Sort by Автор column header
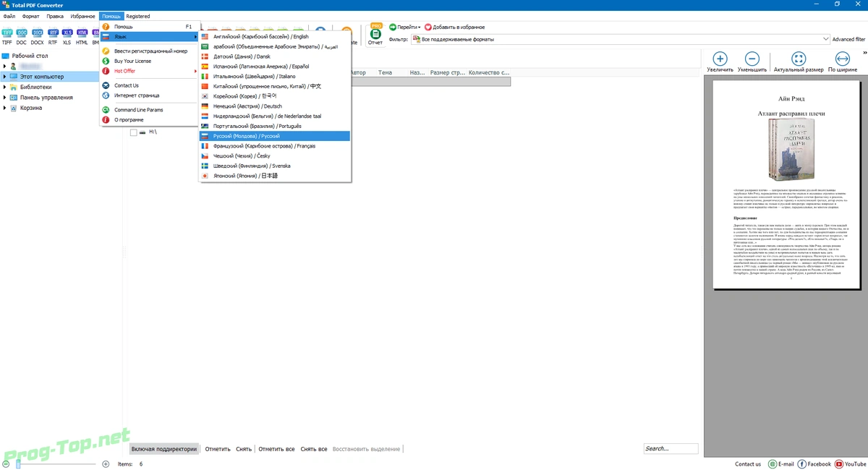Viewport: 868px width, 470px height. 359,72
